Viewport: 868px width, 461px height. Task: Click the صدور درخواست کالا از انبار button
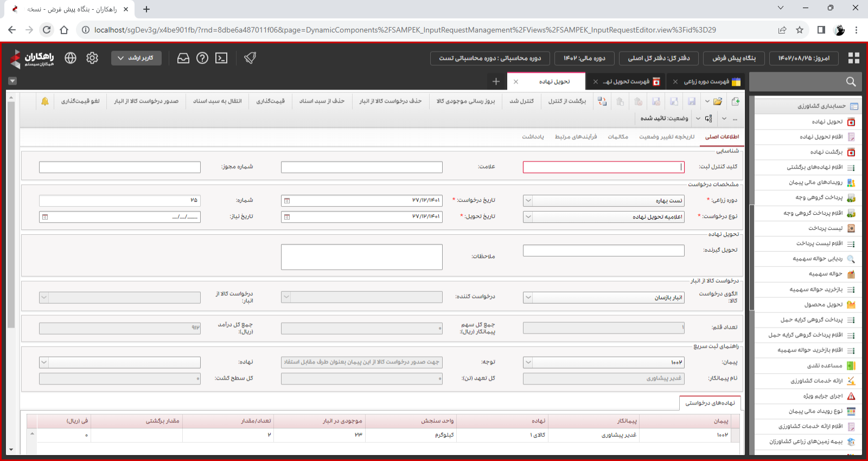tap(146, 101)
